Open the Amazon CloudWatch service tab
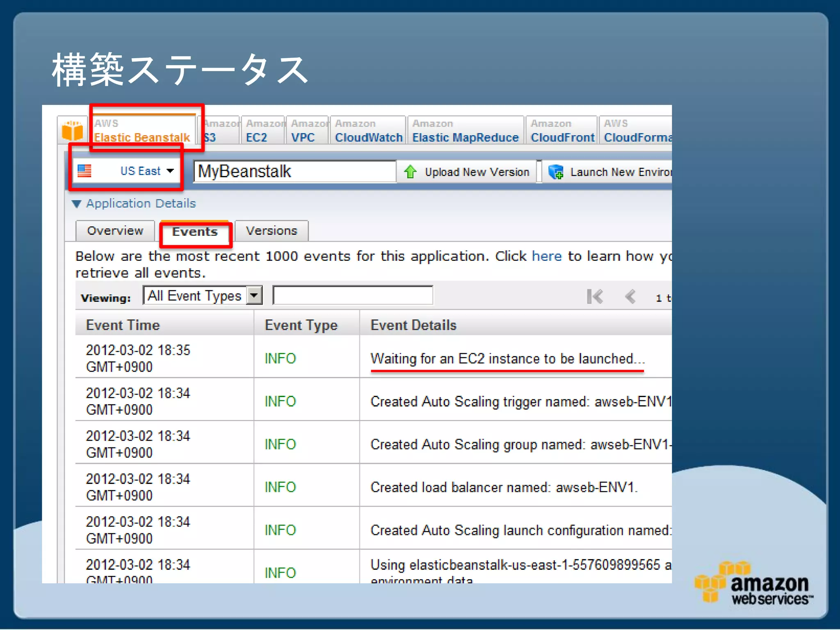This screenshot has width=840, height=630. click(368, 130)
